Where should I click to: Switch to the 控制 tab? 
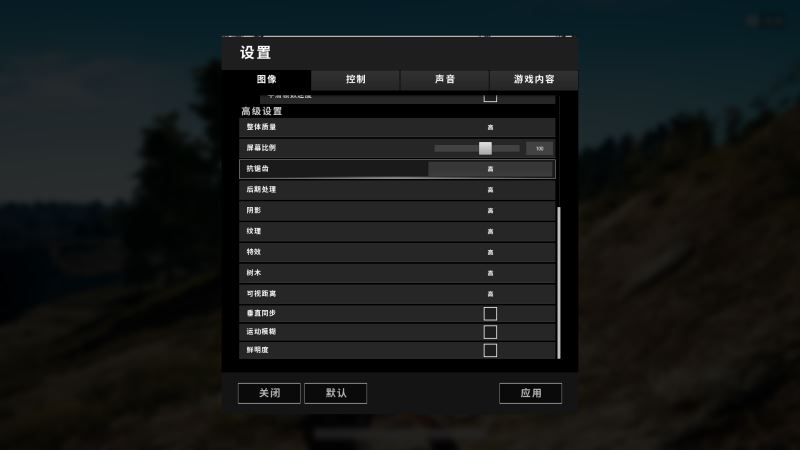coord(355,80)
